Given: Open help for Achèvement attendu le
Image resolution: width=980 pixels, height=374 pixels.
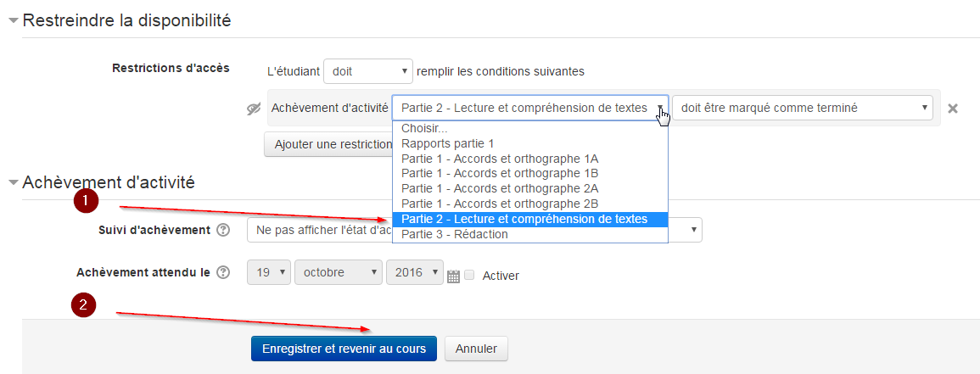Looking at the screenshot, I should 223,273.
